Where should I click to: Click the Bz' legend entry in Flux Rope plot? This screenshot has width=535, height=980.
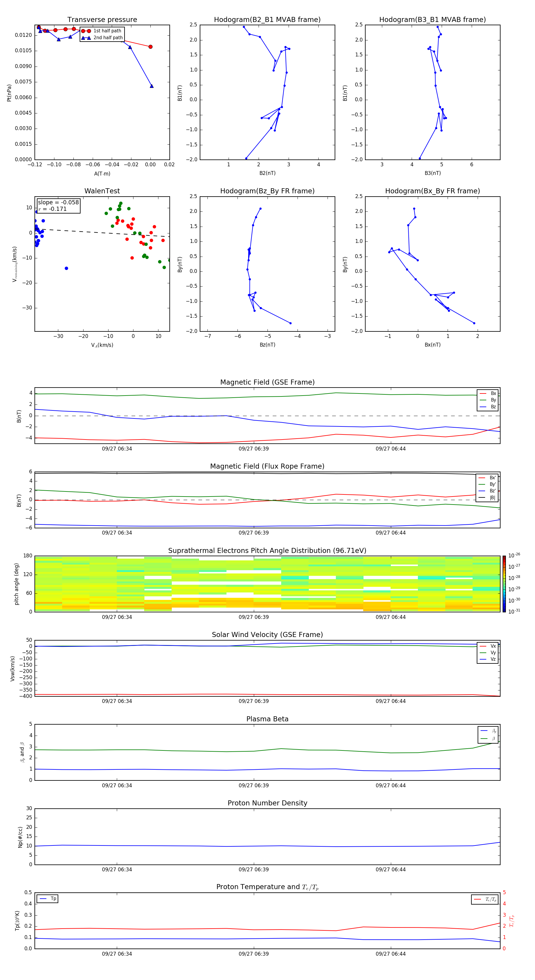pos(487,491)
